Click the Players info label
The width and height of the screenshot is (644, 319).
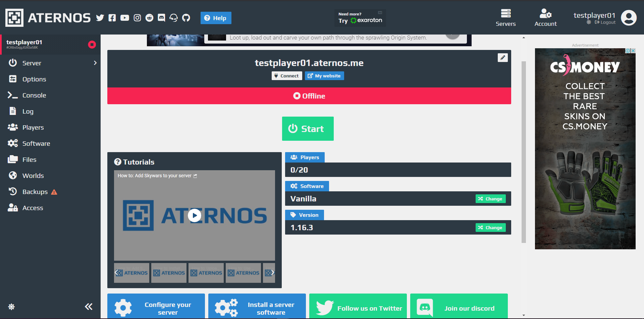point(305,157)
